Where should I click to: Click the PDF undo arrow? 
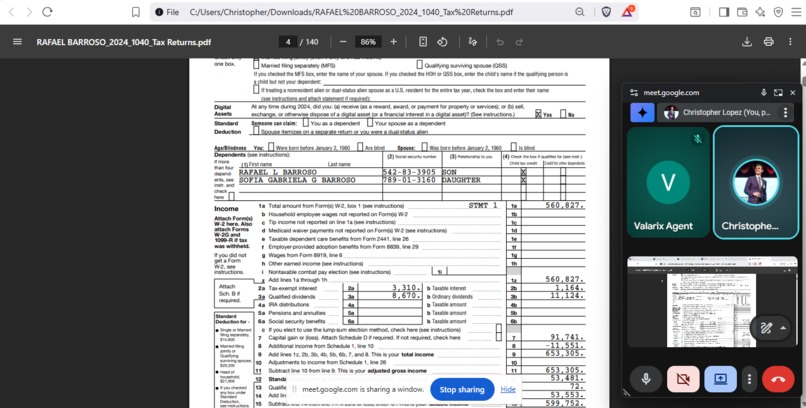click(x=500, y=42)
